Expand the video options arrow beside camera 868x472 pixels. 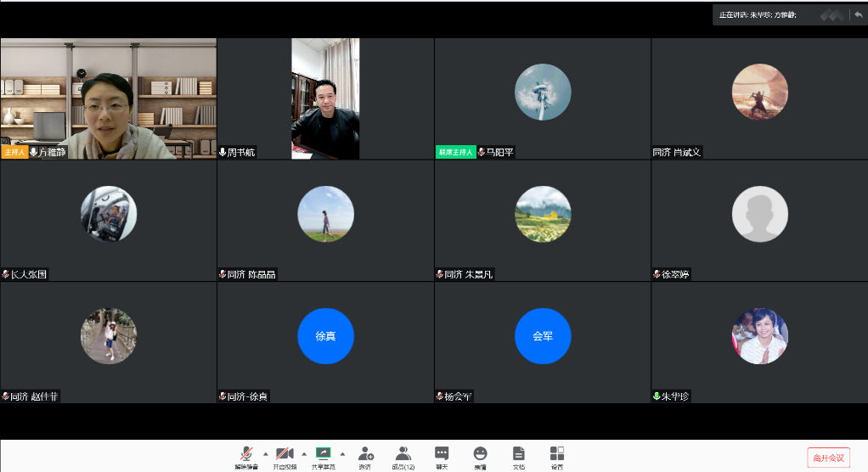click(304, 453)
